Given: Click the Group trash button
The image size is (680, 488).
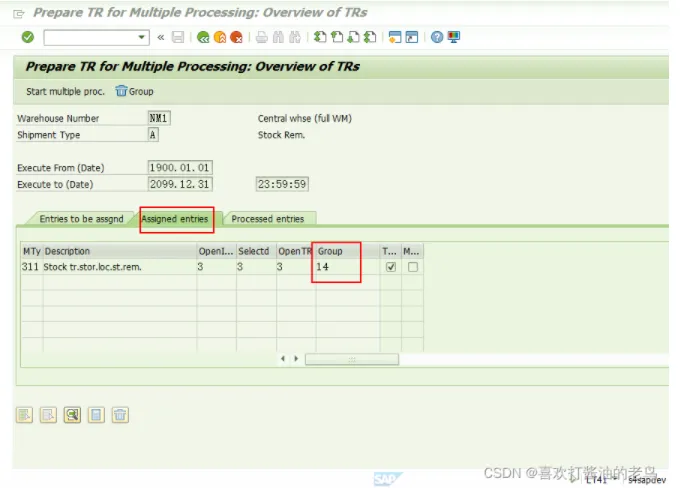Looking at the screenshot, I should (x=134, y=91).
